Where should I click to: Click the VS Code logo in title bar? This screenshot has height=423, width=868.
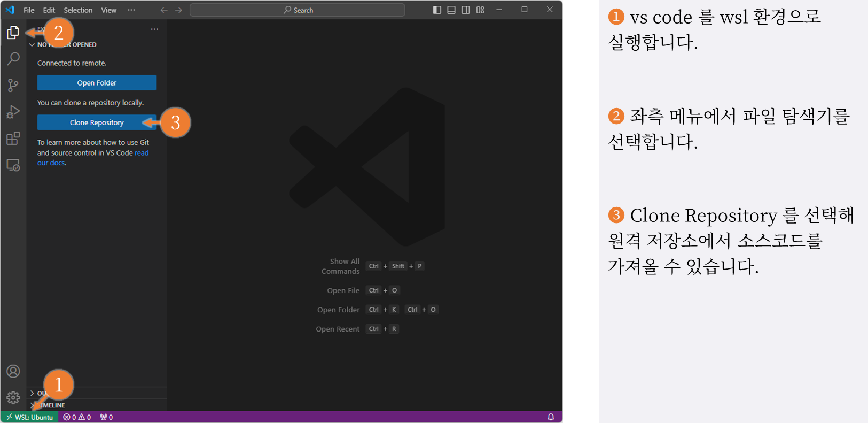[x=10, y=10]
